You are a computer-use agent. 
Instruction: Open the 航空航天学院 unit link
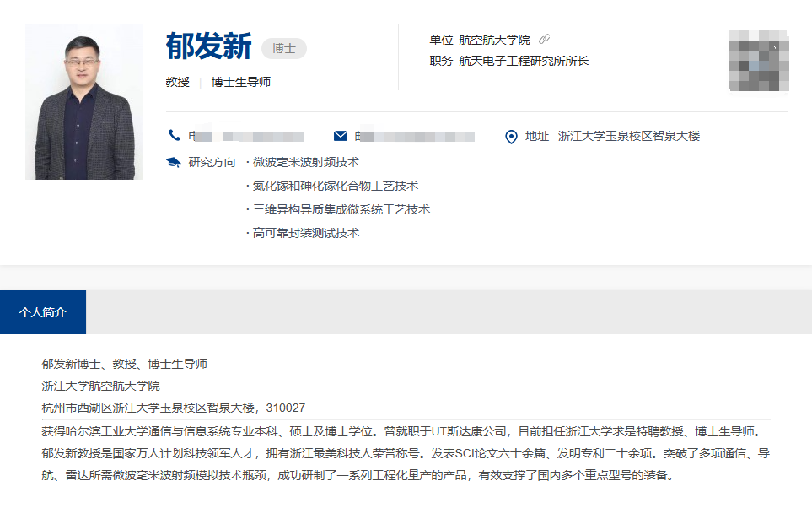[x=494, y=40]
